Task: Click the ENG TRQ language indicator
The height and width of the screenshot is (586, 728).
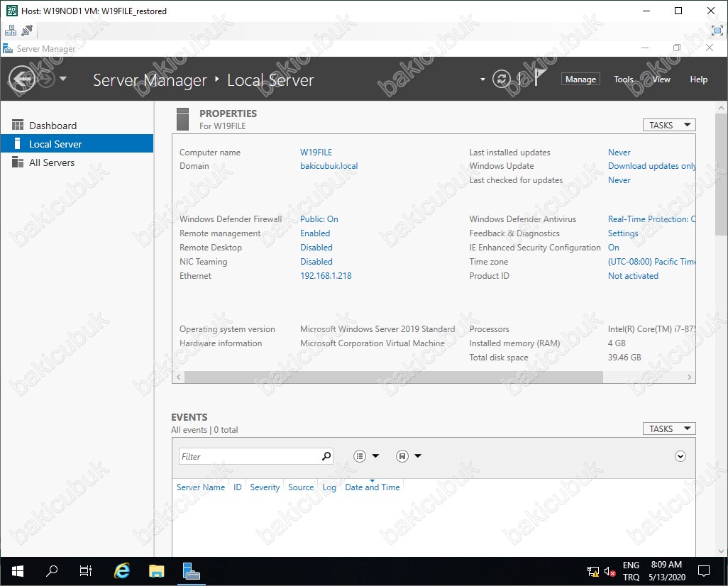Action: (x=631, y=571)
